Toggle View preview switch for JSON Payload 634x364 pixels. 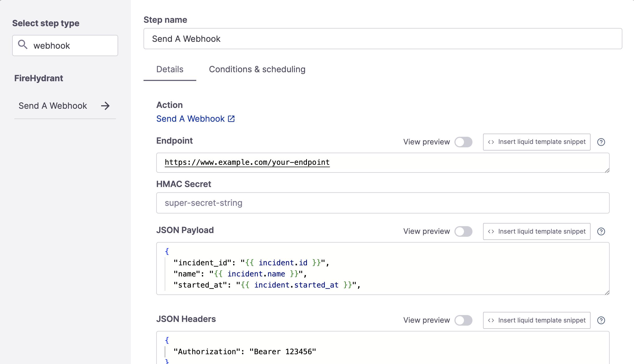click(x=464, y=231)
